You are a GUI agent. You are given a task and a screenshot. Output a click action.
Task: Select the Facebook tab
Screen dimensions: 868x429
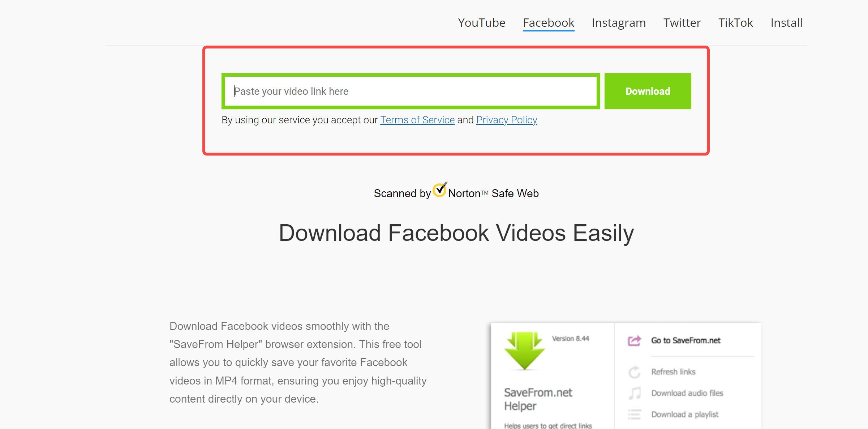pyautogui.click(x=549, y=23)
